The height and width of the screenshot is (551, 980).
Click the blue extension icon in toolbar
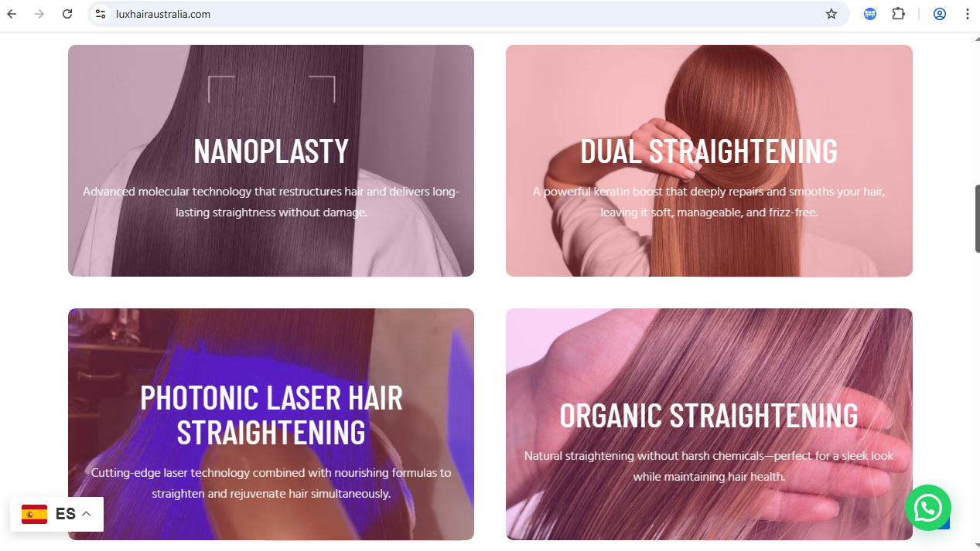870,14
